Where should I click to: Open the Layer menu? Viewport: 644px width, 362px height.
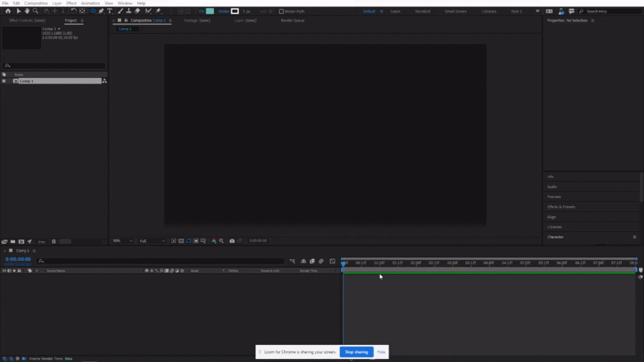coord(57,3)
